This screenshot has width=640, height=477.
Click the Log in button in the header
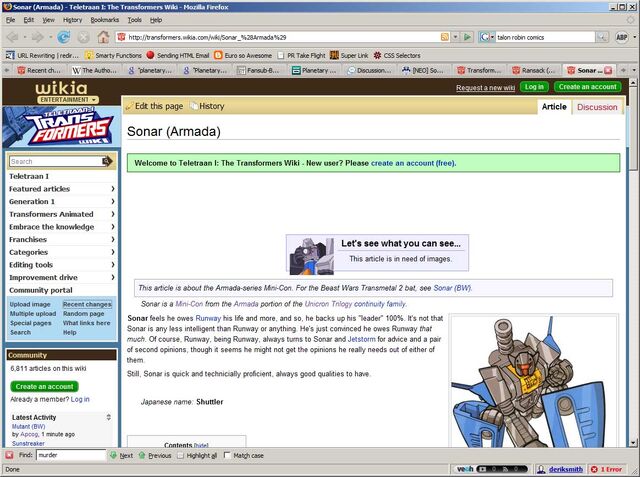534,87
